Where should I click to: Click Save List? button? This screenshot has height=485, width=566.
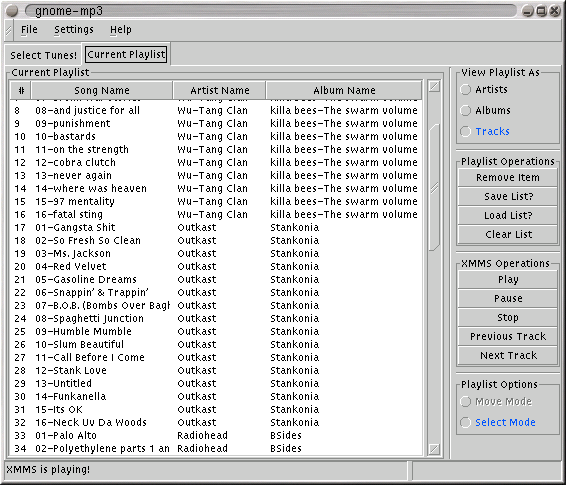coord(508,196)
